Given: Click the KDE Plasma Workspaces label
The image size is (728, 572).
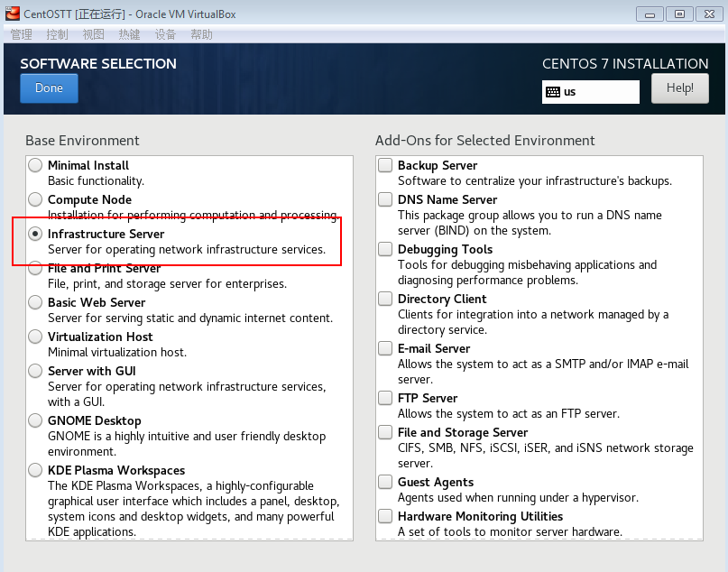Looking at the screenshot, I should click(116, 470).
